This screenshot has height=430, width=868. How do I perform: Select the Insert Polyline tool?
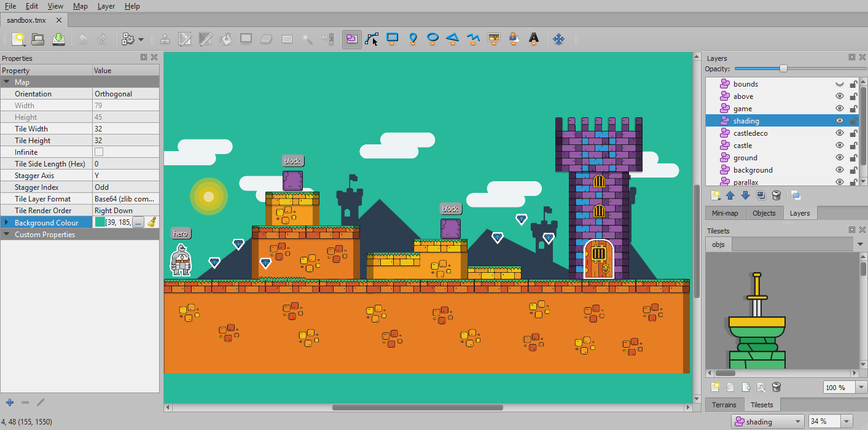(473, 39)
